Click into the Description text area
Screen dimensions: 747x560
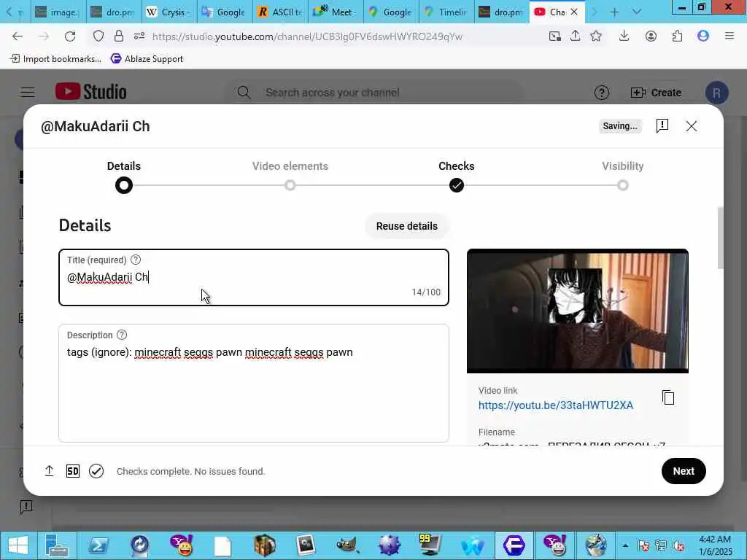point(254,383)
